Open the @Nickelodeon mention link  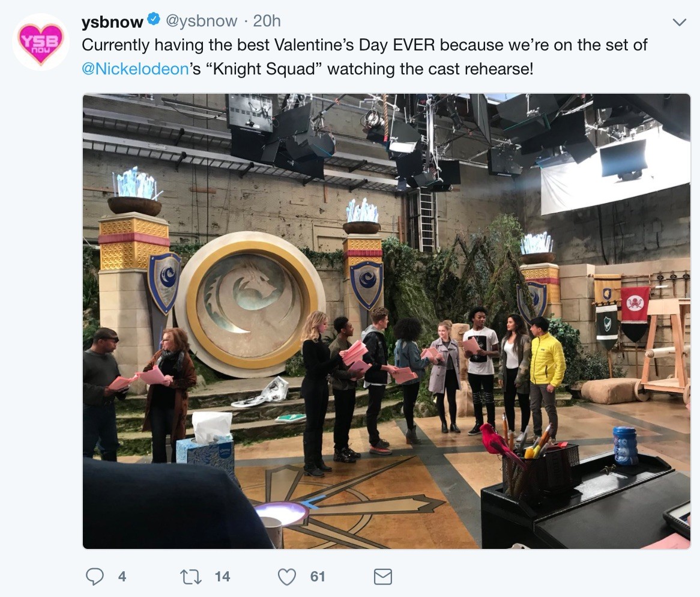pos(135,68)
